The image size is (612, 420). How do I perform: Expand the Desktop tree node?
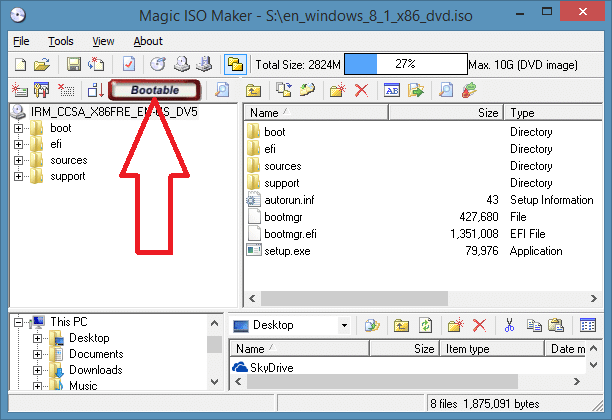37,338
